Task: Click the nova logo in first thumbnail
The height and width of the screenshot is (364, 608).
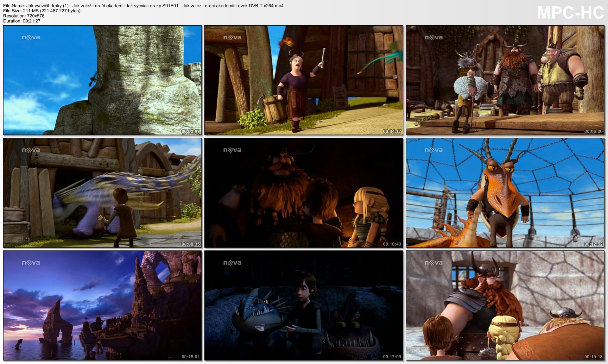Action: point(31,37)
